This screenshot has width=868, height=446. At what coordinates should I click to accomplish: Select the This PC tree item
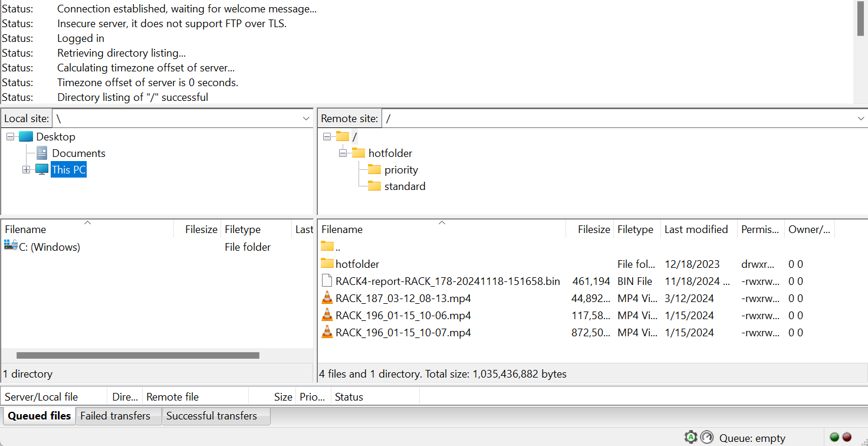(x=68, y=169)
